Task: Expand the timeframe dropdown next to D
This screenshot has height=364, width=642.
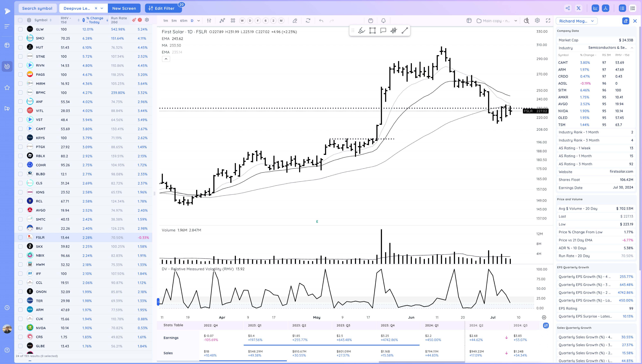Action: tap(198, 21)
